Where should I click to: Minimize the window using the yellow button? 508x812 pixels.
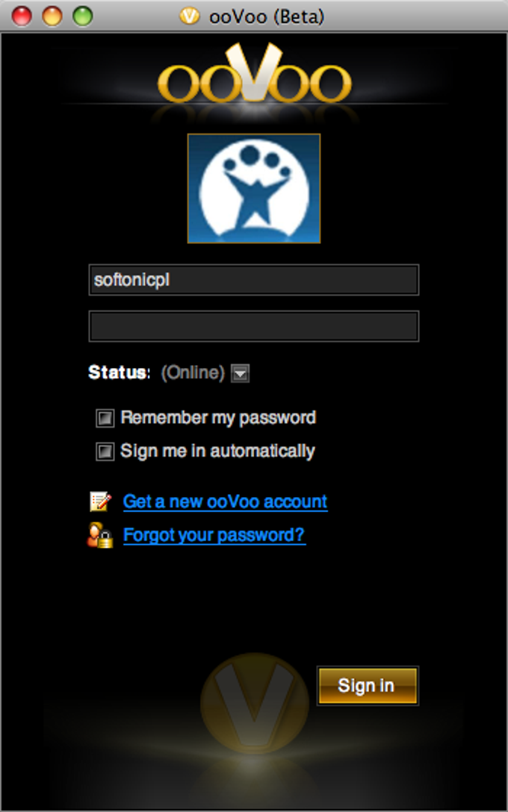pos(52,16)
